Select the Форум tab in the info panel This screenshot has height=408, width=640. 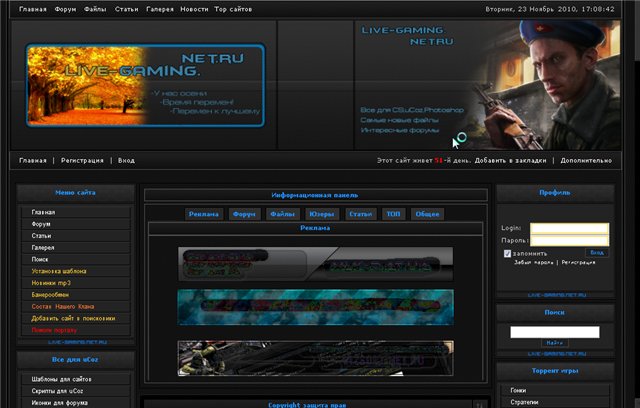point(244,214)
